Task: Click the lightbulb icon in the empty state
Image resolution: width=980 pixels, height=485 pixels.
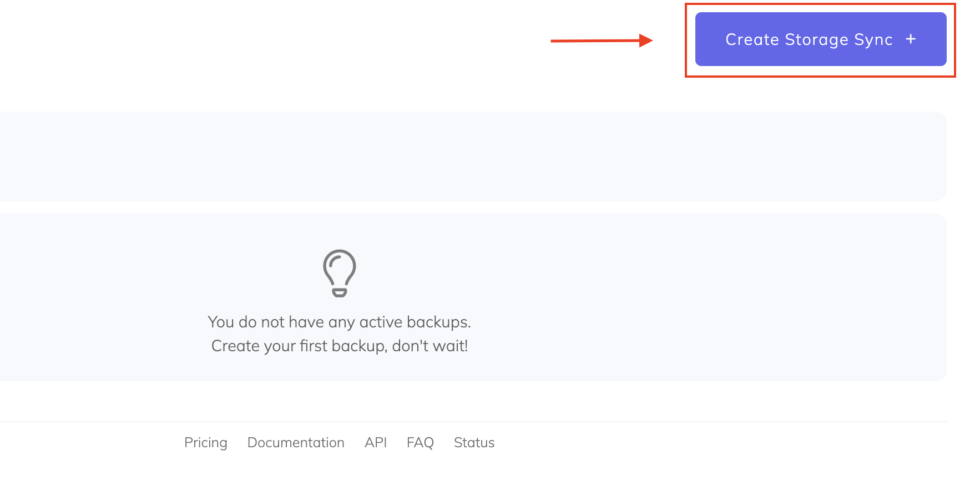Action: click(340, 273)
